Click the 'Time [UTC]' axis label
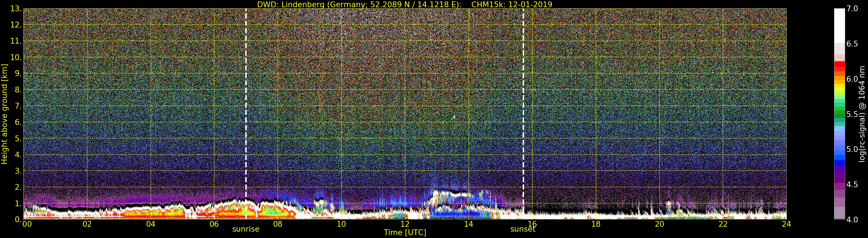The image size is (868, 238). point(405,233)
